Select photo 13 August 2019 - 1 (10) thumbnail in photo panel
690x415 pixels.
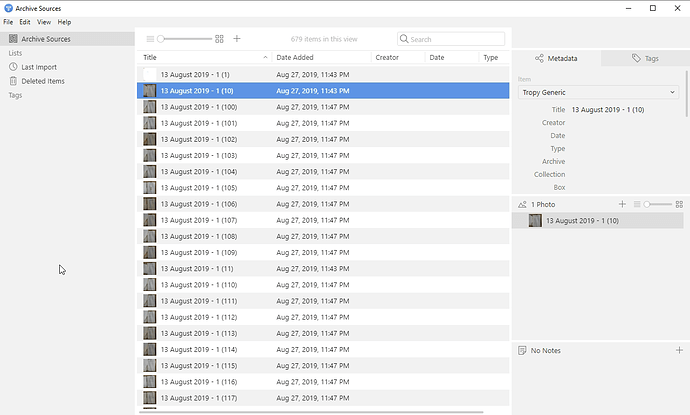[535, 220]
